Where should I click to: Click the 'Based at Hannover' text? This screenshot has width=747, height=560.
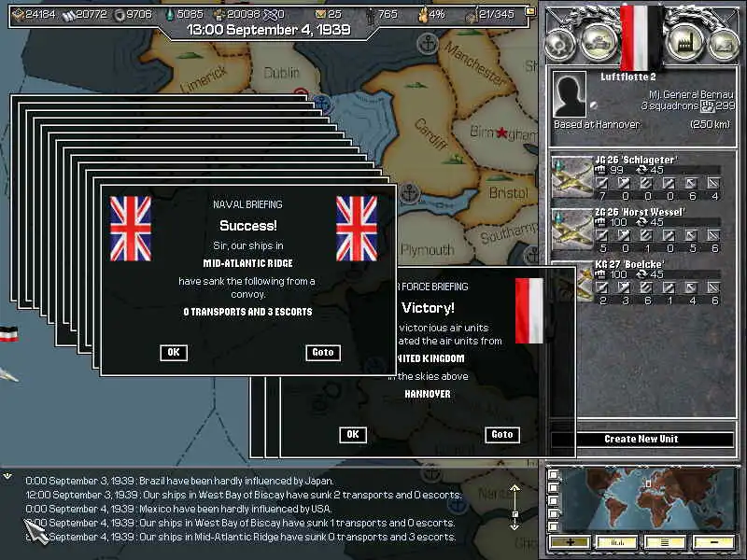pyautogui.click(x=597, y=124)
